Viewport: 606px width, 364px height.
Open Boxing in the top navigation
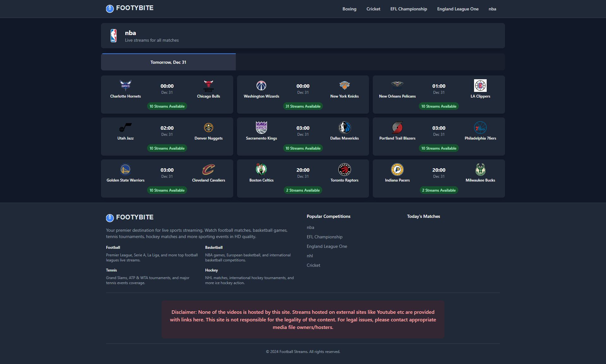(x=349, y=9)
